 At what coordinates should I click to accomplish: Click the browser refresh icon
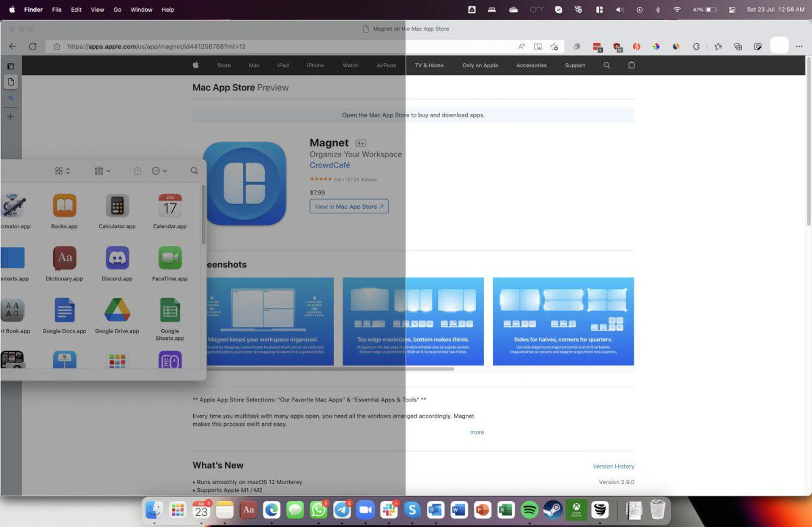click(x=33, y=47)
